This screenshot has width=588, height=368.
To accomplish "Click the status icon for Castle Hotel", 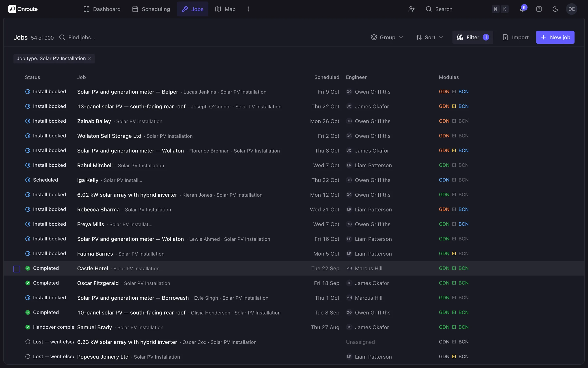I will coord(28,268).
